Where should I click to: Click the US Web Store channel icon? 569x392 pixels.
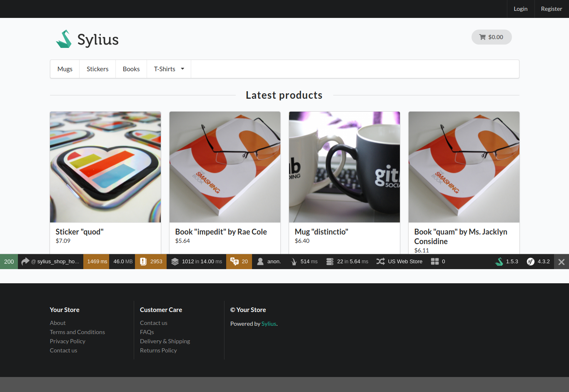(x=380, y=262)
